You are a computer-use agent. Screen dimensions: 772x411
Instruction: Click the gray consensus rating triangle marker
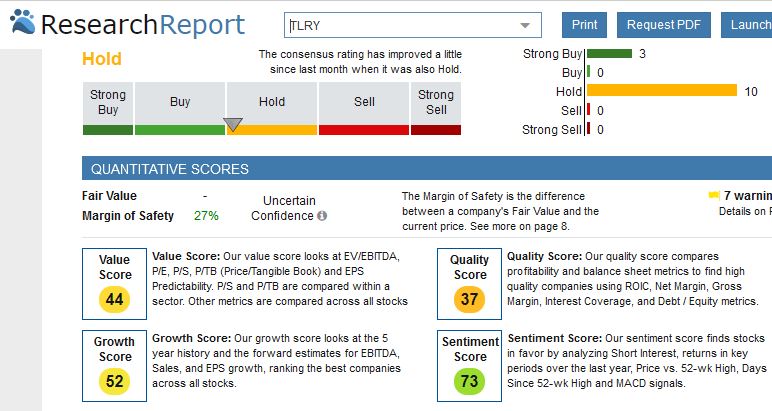(x=233, y=124)
